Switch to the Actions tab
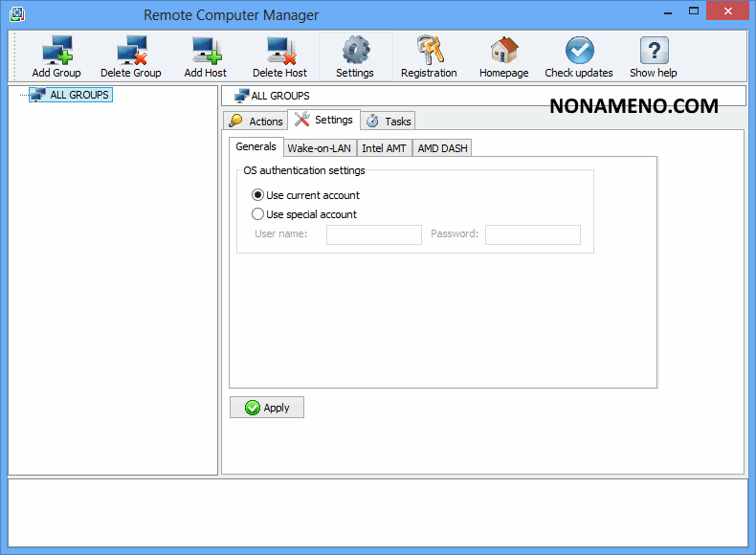 coord(256,121)
